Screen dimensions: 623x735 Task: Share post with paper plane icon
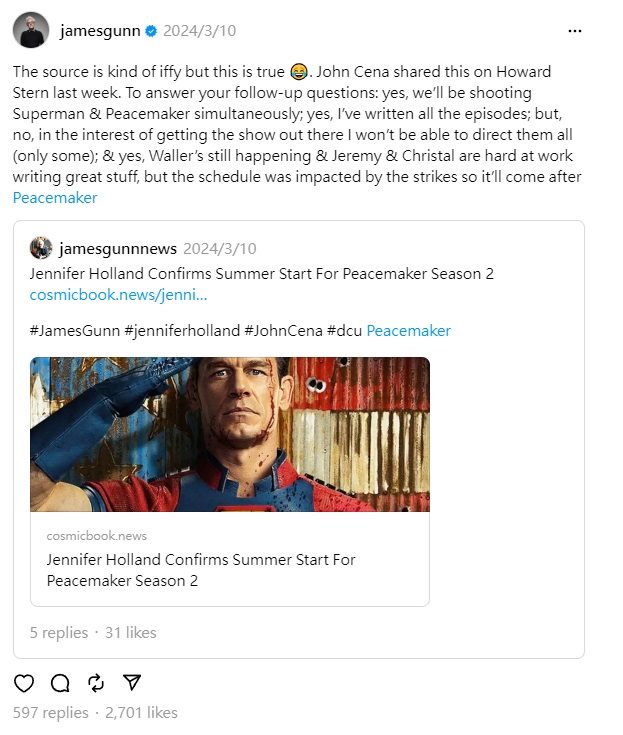click(x=132, y=682)
